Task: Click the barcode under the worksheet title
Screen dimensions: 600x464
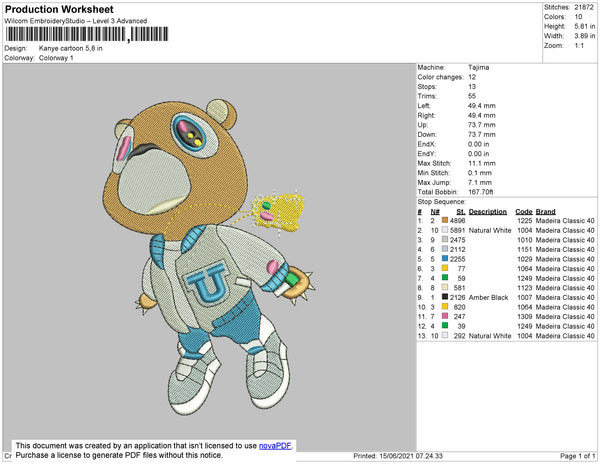Action: [x=86, y=34]
